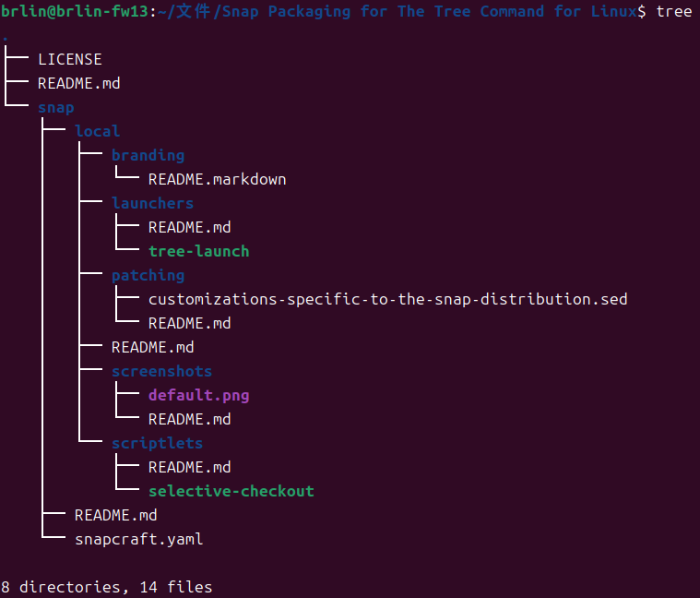Click README.md inside the launchers folder
700x598 pixels.
tap(189, 227)
